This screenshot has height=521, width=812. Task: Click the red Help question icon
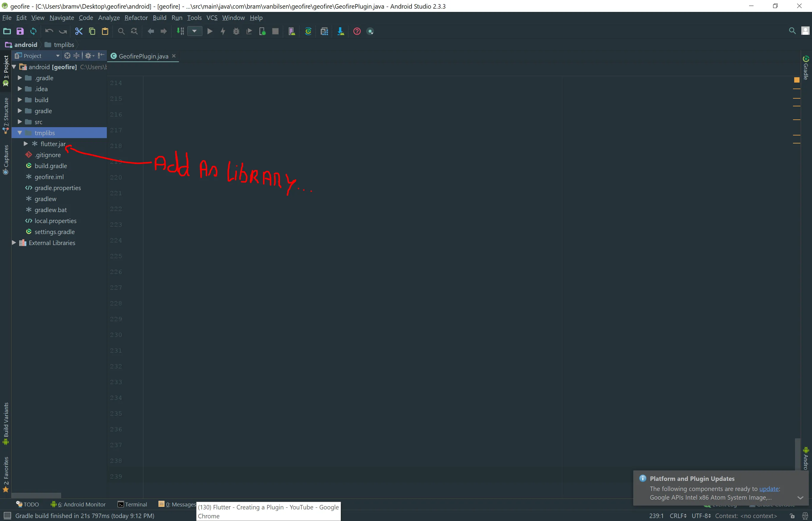[357, 31]
